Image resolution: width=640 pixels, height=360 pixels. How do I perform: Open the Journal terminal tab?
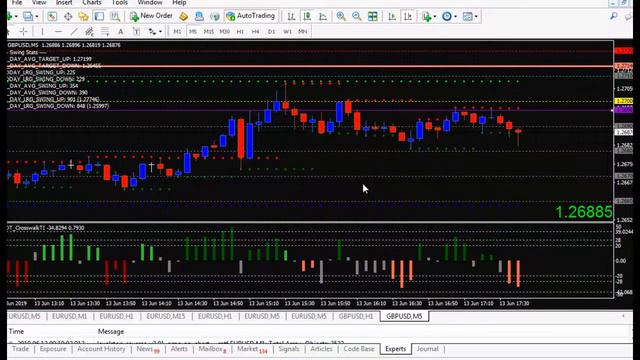tap(427, 349)
